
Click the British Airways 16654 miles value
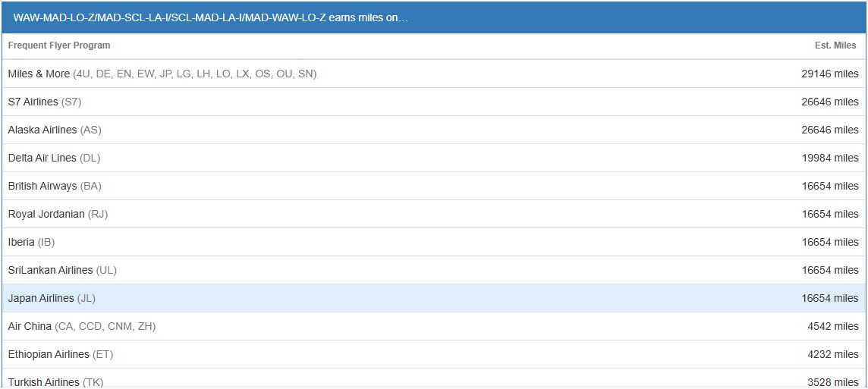point(830,186)
